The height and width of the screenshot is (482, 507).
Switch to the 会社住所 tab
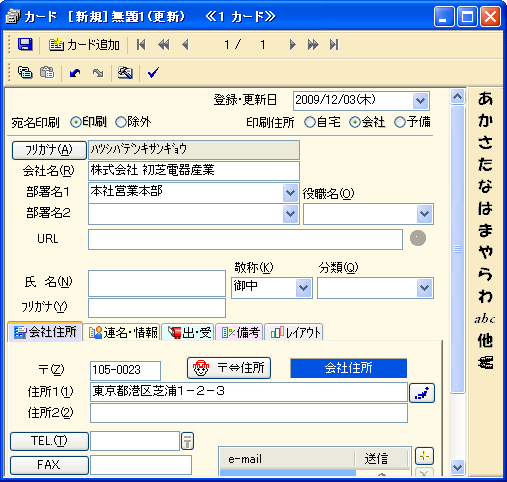point(45,332)
